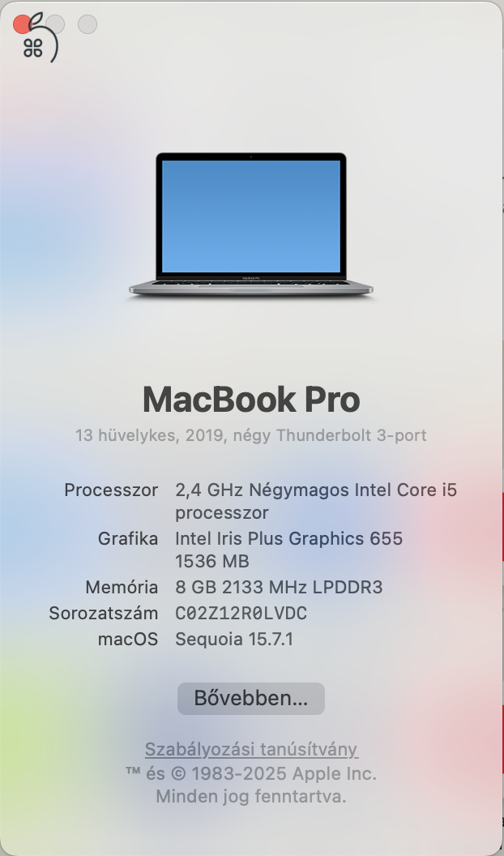Click the 1983-2025 Apple Inc. copyright text
This screenshot has width=504, height=856.
[251, 773]
